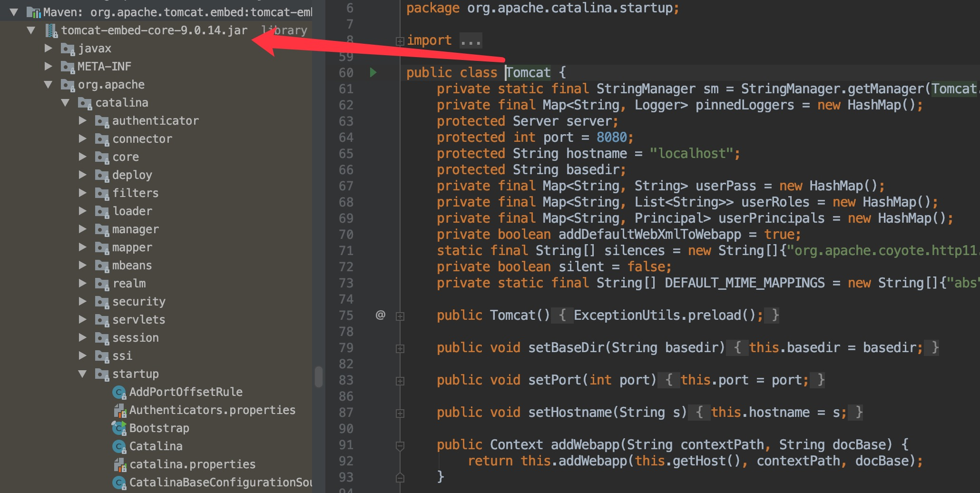This screenshot has width=980, height=493.
Task: Select the Catalina class in the tree
Action: coord(156,446)
